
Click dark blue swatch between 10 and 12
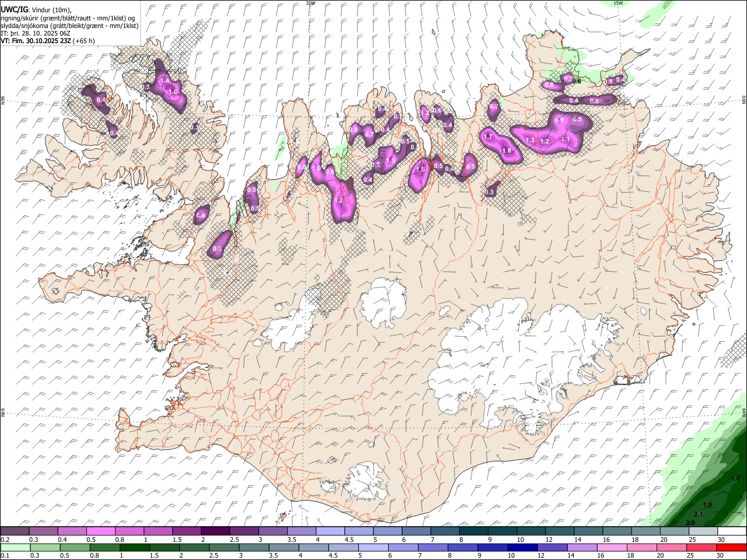coord(522,547)
